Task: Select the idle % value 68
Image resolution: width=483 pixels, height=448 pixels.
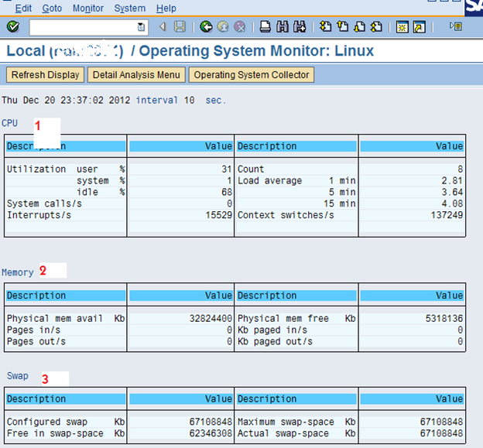Action: [226, 192]
